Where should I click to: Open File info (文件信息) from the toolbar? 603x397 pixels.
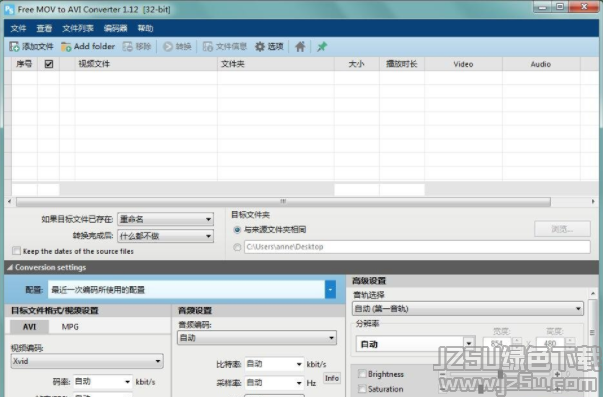(225, 47)
